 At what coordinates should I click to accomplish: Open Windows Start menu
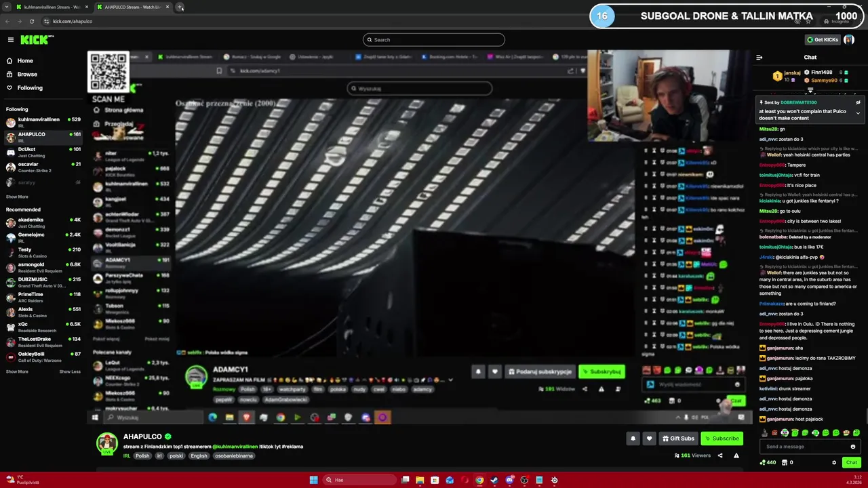[313, 480]
